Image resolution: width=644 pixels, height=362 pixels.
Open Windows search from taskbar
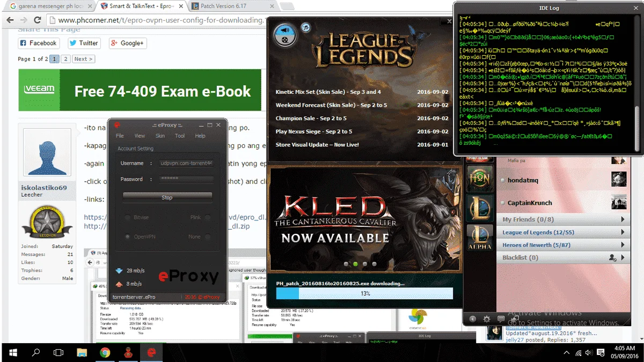coord(36,353)
